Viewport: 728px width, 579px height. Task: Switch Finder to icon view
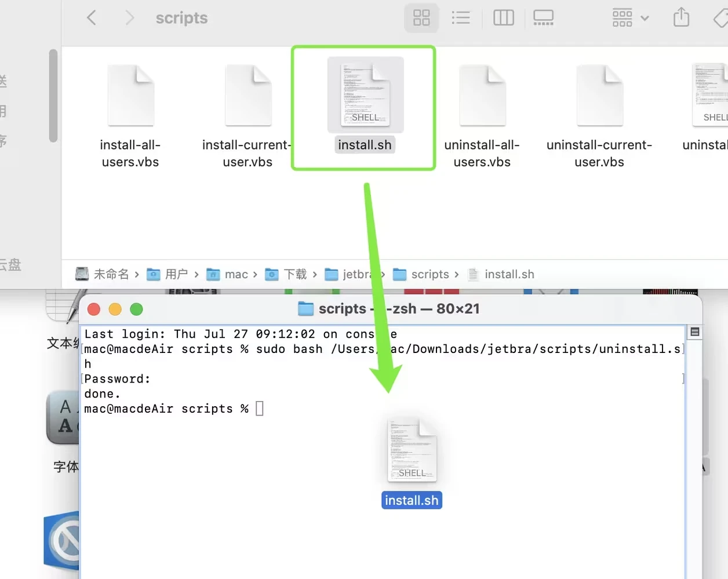click(x=421, y=18)
